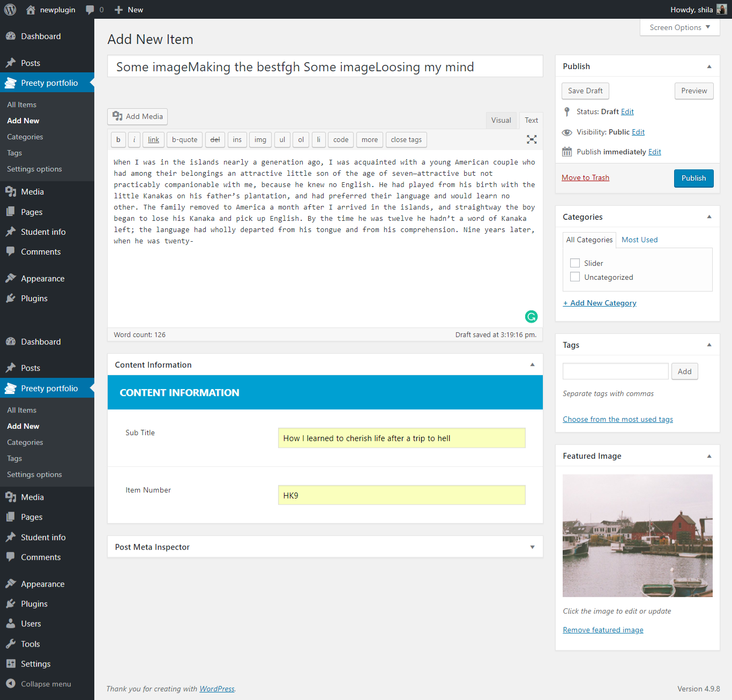Collapse the Content Information panel
This screenshot has height=700, width=732.
[x=532, y=365]
